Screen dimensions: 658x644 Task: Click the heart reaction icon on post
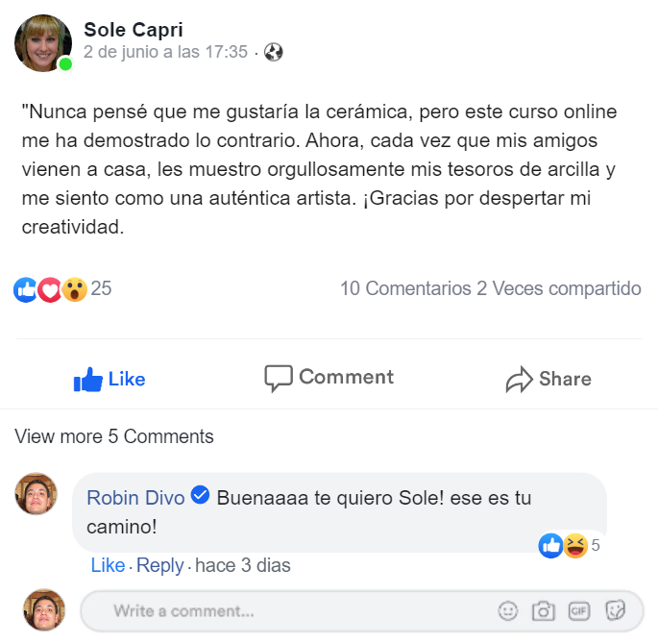tap(50, 288)
